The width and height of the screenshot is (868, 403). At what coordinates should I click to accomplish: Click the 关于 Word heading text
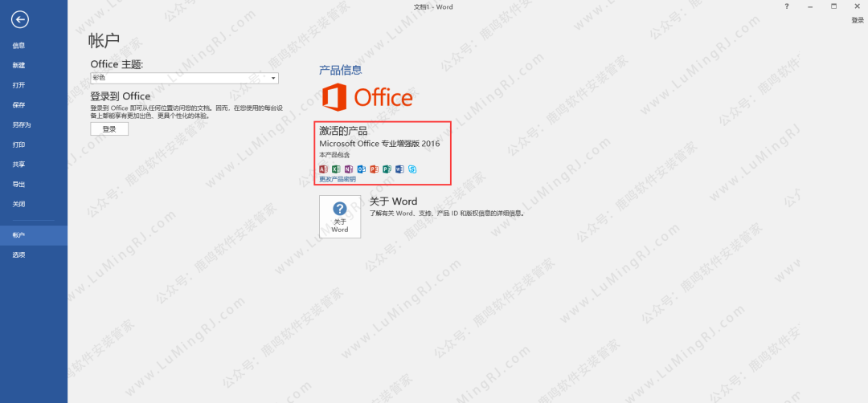tap(393, 201)
